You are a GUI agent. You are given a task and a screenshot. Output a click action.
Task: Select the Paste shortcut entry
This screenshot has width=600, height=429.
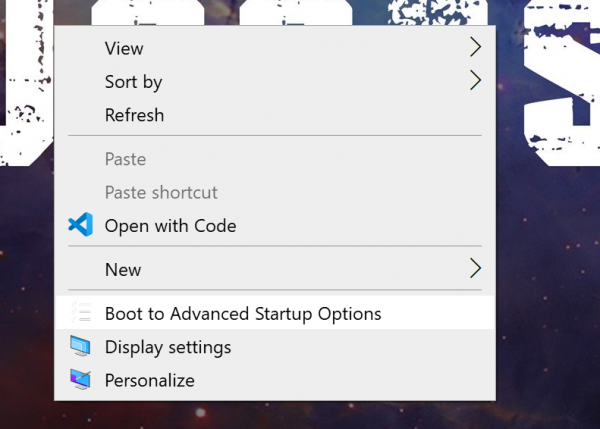click(x=161, y=192)
